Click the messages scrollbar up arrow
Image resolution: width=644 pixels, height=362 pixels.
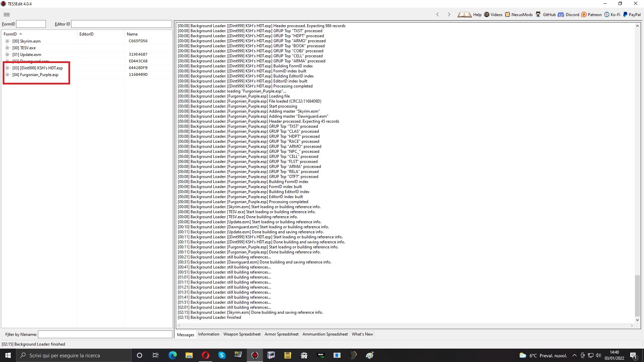[637, 26]
